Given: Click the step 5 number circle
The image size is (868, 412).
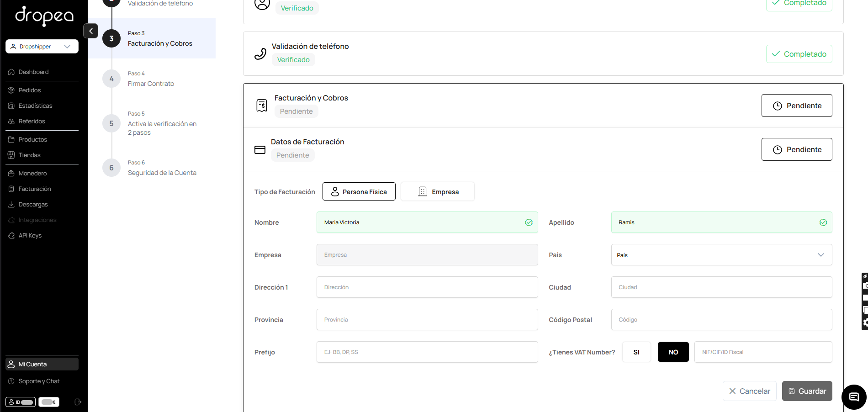Looking at the screenshot, I should tap(111, 124).
